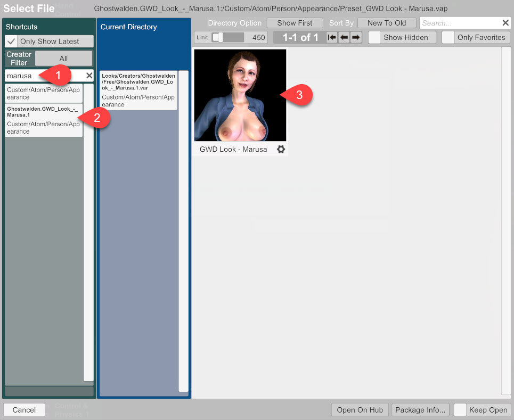Change Sort By New To Old setting

[x=387, y=23]
